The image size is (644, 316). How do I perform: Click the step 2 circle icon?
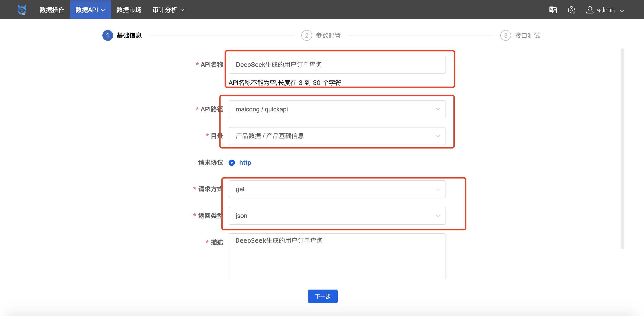coord(307,35)
